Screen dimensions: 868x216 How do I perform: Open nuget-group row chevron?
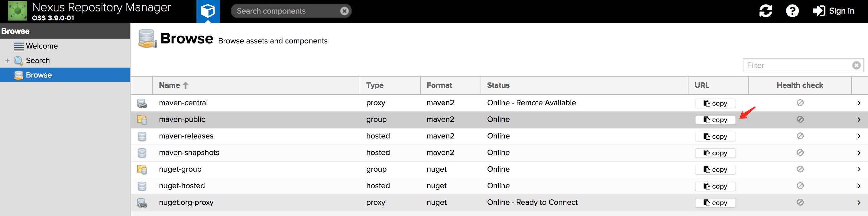click(x=859, y=169)
